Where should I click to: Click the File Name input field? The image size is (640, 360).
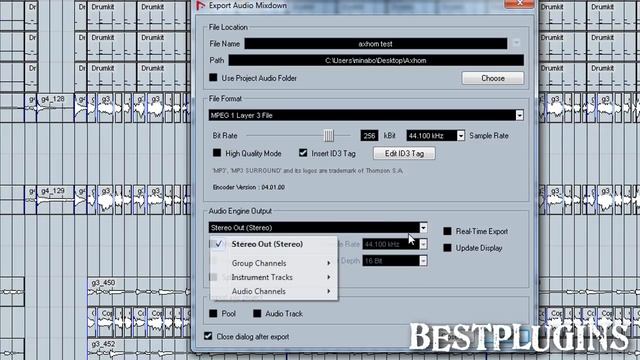coord(376,44)
